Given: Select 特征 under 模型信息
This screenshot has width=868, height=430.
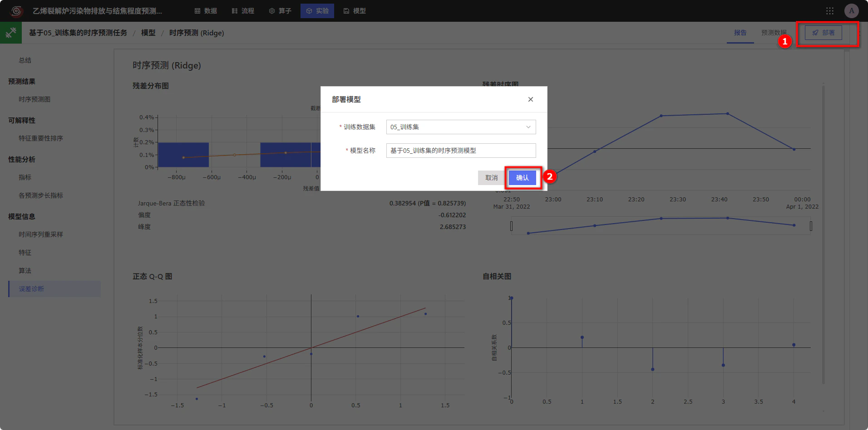Looking at the screenshot, I should tap(25, 253).
